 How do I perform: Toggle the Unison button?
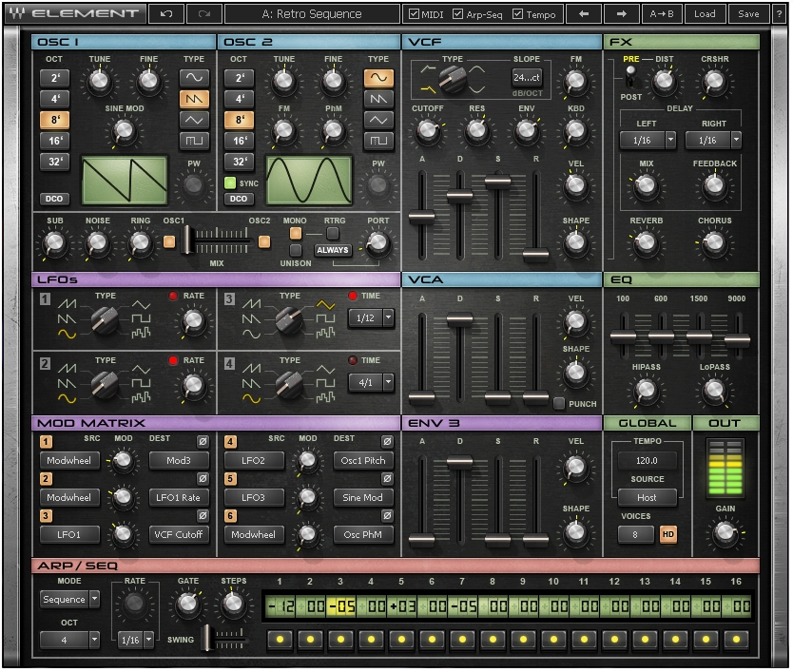tap(296, 250)
